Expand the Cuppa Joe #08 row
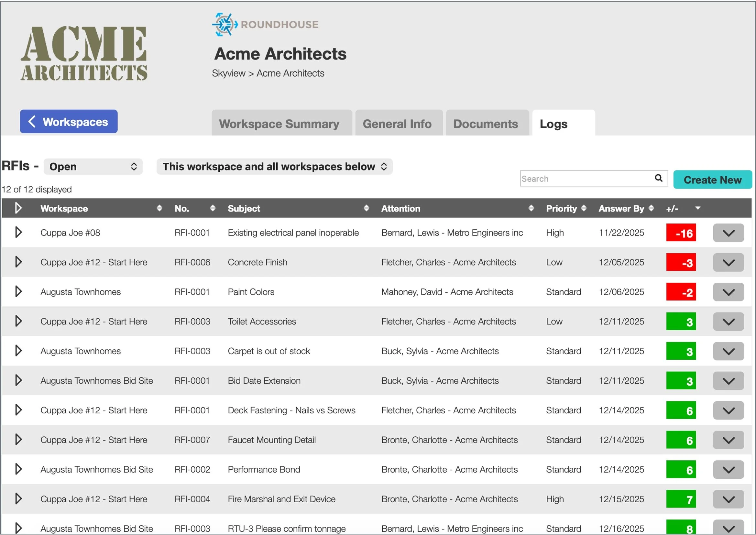The image size is (756, 535). point(18,233)
